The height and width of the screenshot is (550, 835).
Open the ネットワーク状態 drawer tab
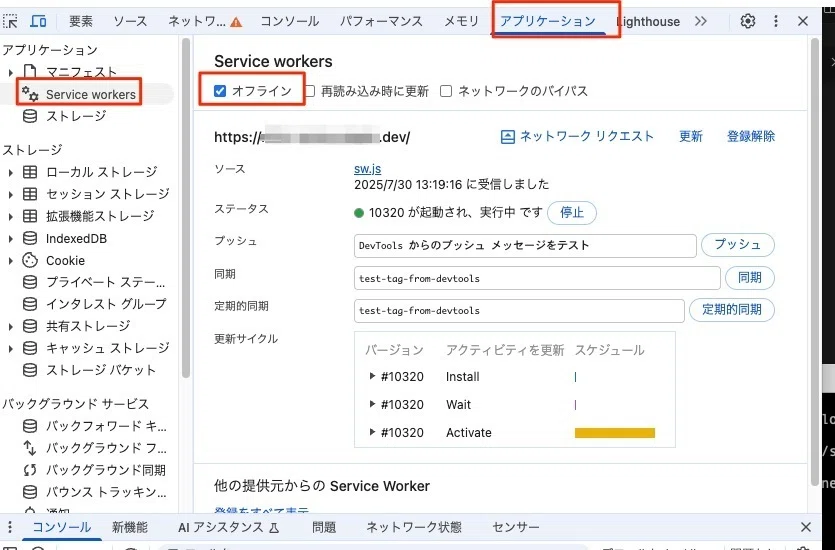pyautogui.click(x=414, y=527)
